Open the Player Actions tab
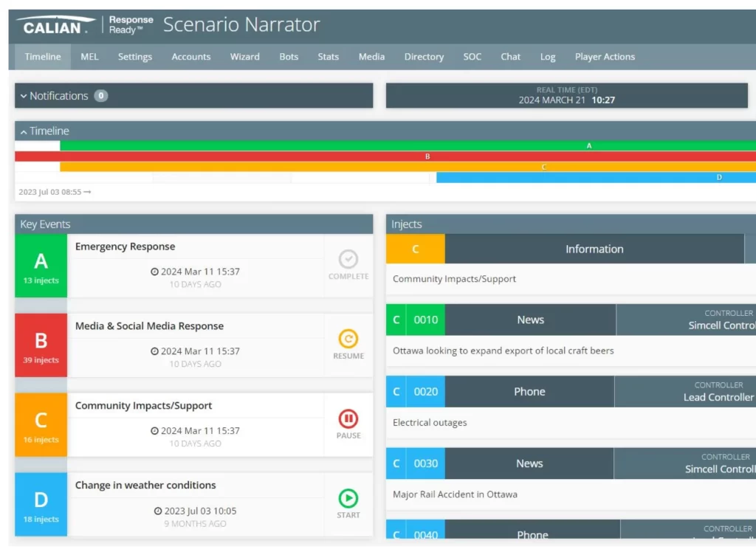756x555 pixels. [x=605, y=57]
